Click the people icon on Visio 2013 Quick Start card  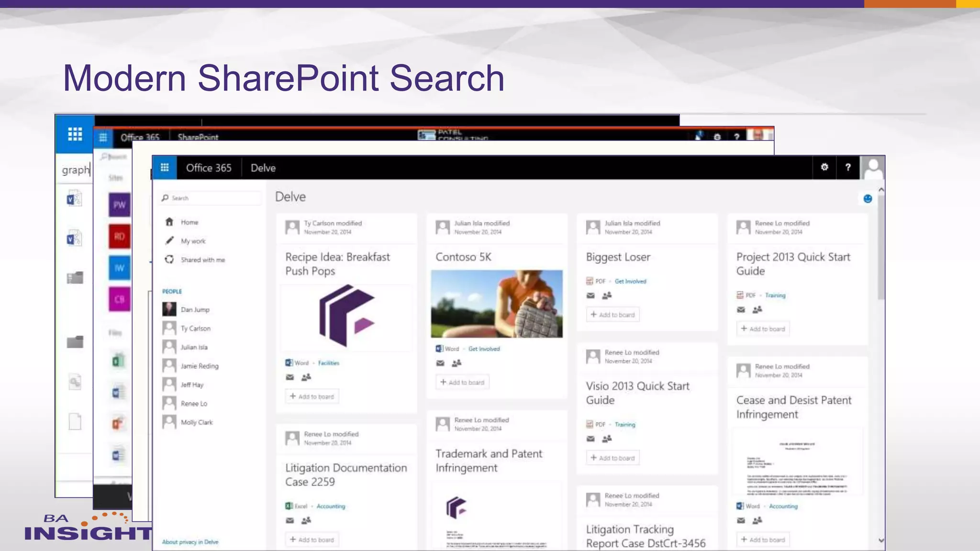click(x=607, y=439)
